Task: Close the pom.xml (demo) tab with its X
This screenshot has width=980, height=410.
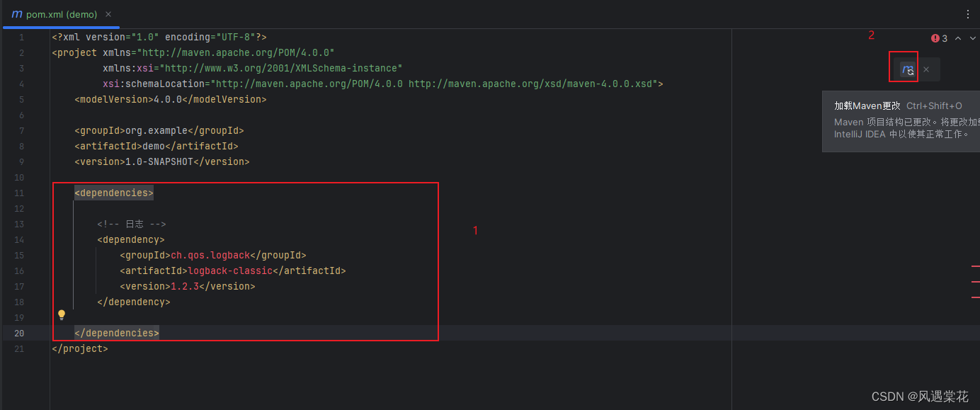Action: [108, 13]
